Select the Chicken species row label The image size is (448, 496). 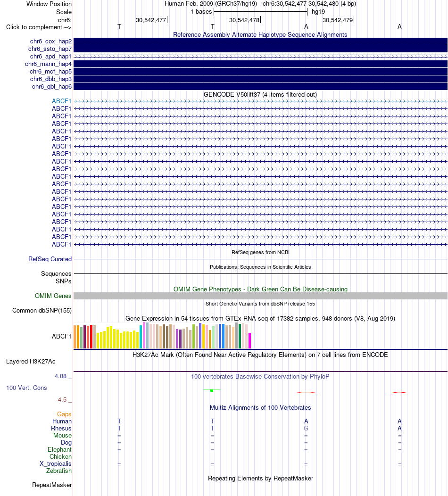[x=60, y=457]
